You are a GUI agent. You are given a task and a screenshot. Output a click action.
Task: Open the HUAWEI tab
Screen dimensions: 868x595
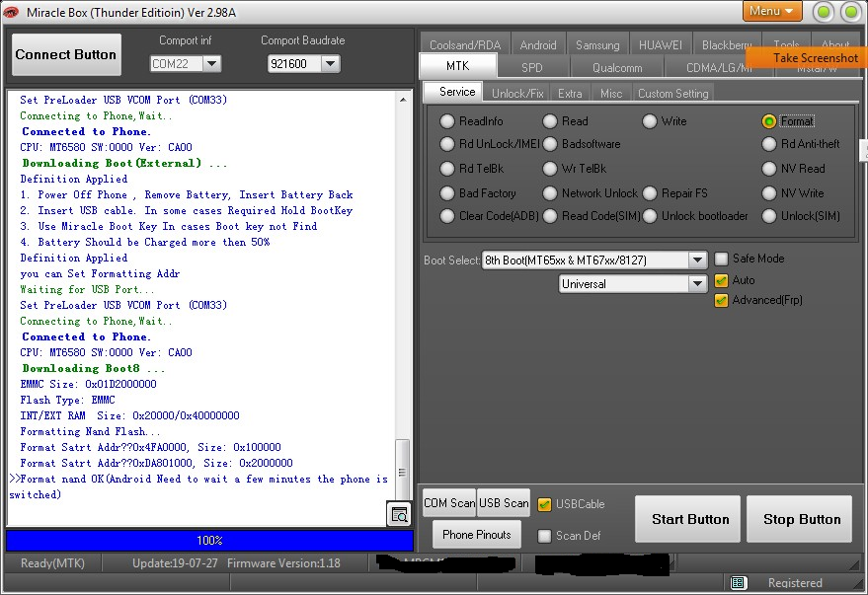[661, 44]
